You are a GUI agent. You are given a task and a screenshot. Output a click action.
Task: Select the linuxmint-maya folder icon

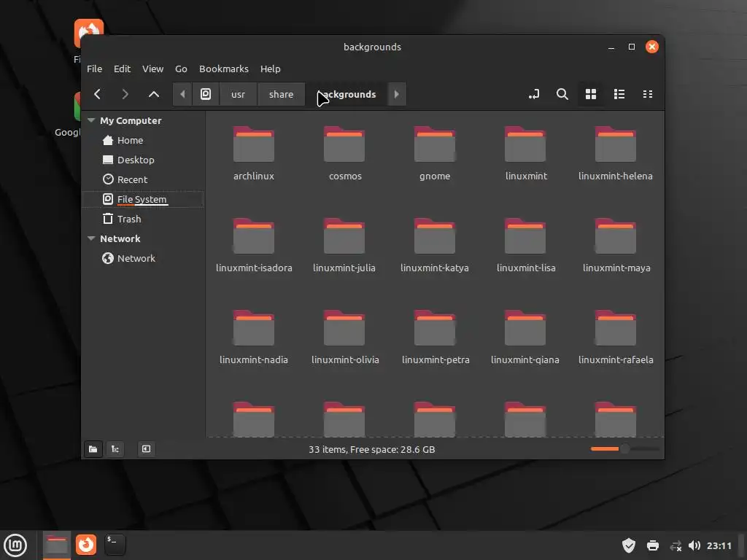click(616, 236)
